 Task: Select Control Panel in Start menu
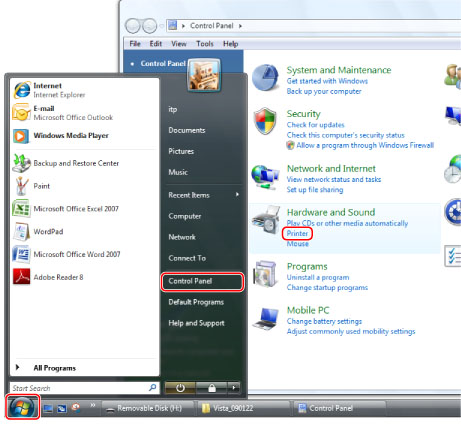[202, 281]
